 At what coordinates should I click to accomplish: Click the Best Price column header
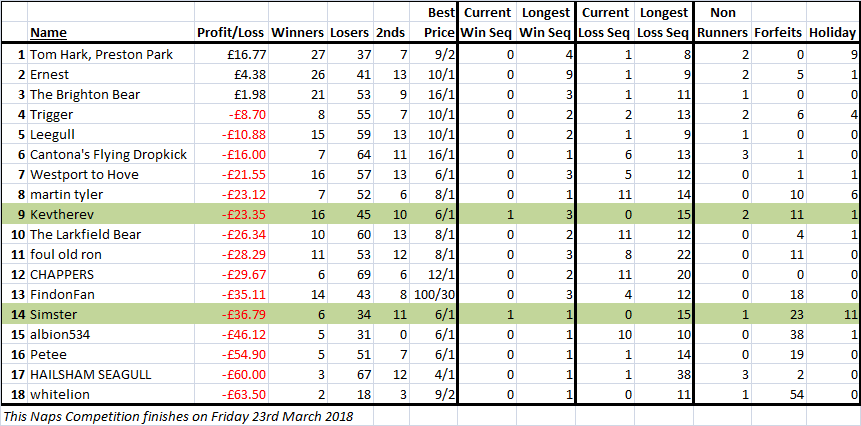[439, 22]
